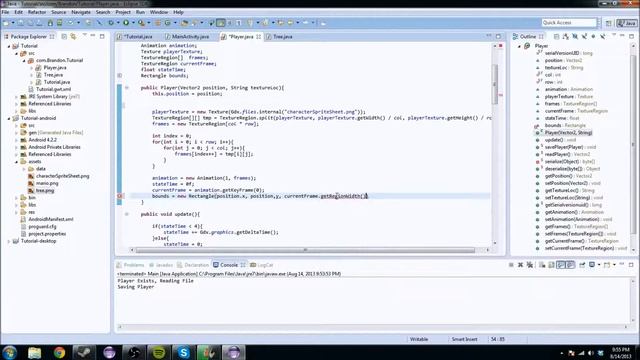This screenshot has width=640, height=360.
Task: Open Chrome from Windows taskbar
Action: [x=59, y=352]
